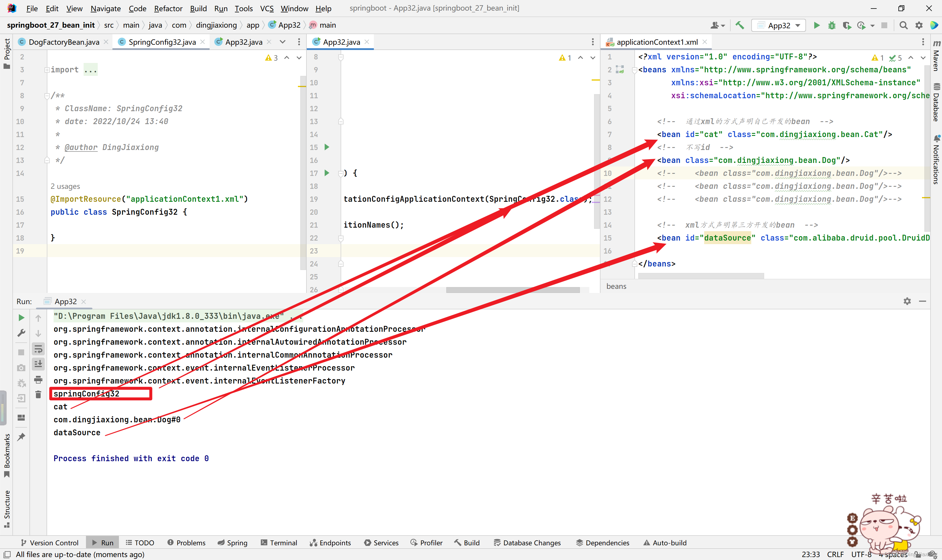The width and height of the screenshot is (942, 560).
Task: Open the Project tool window
Action: pos(6,54)
